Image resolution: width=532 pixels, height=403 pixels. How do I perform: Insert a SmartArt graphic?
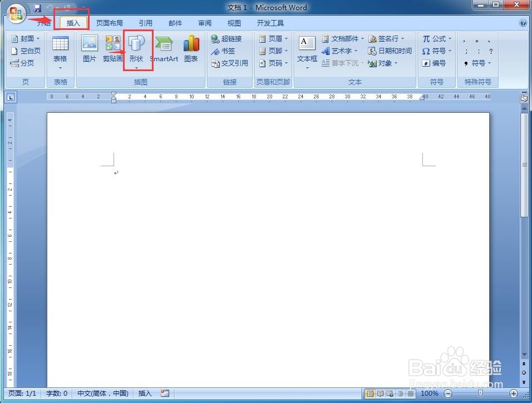click(x=164, y=49)
